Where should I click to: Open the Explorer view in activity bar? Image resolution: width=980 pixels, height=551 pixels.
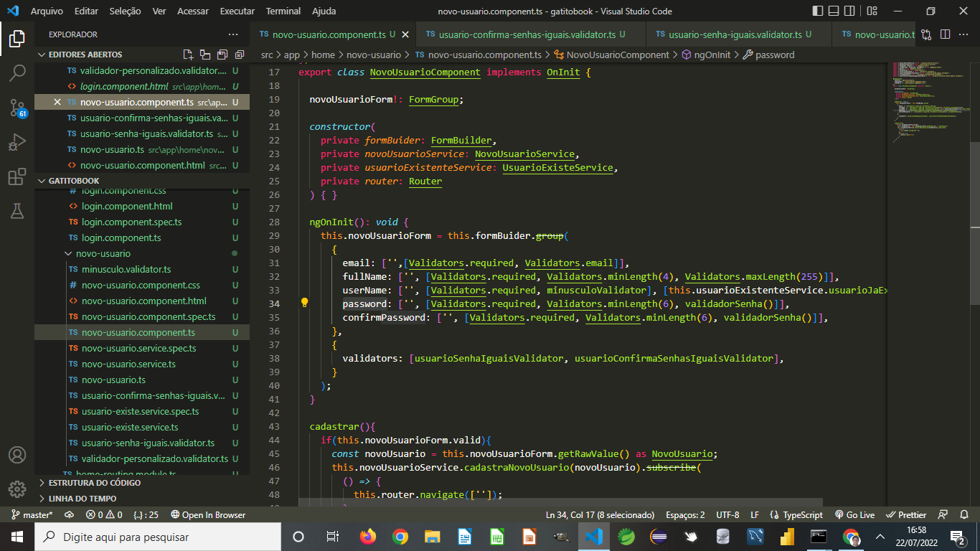pos(17,38)
